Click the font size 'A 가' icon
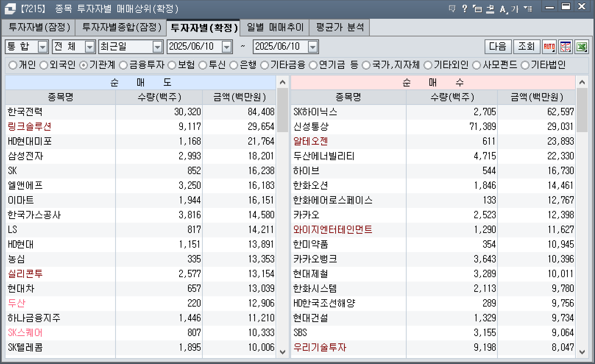 coord(509,9)
